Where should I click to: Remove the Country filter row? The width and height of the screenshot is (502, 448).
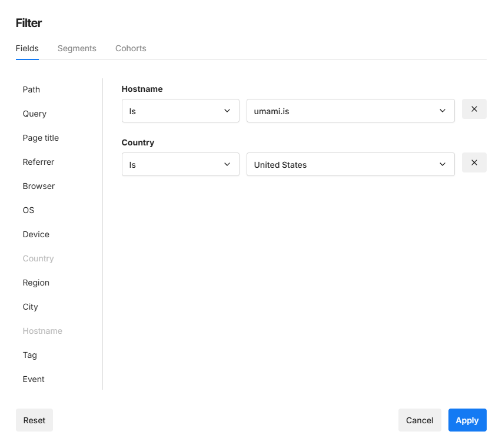(x=474, y=163)
